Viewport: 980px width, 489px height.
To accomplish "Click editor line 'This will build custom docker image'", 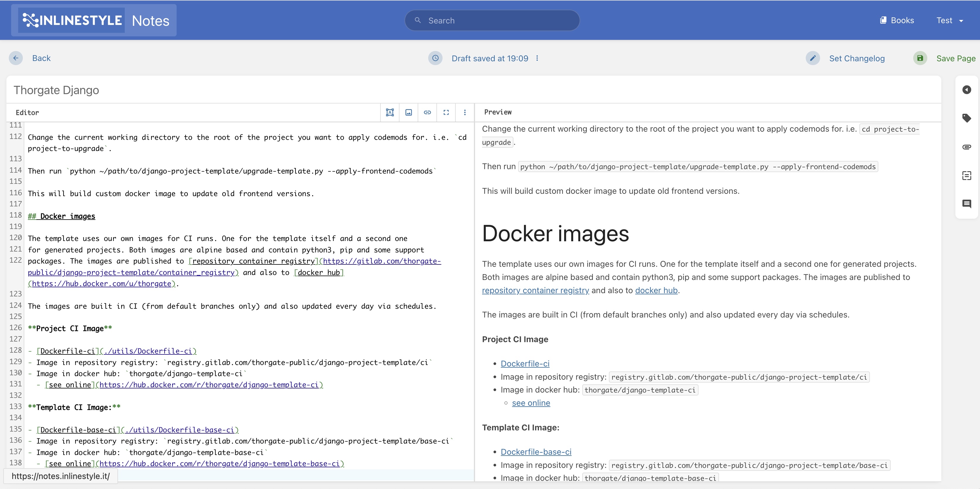I will [x=171, y=193].
